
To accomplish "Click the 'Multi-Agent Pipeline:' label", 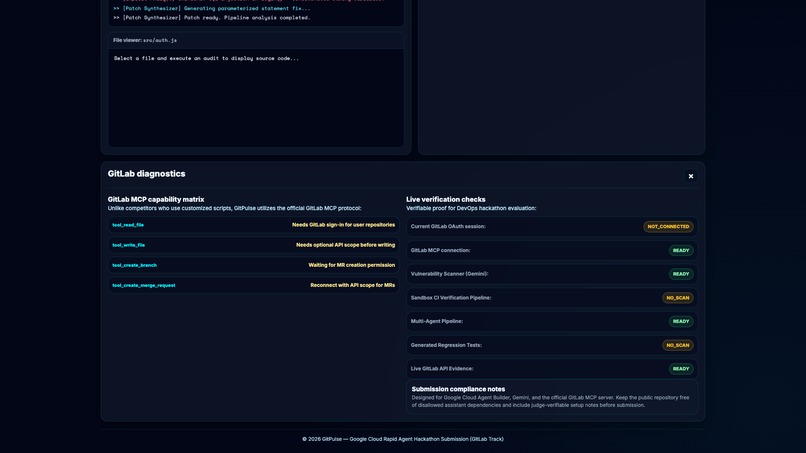I will 436,321.
